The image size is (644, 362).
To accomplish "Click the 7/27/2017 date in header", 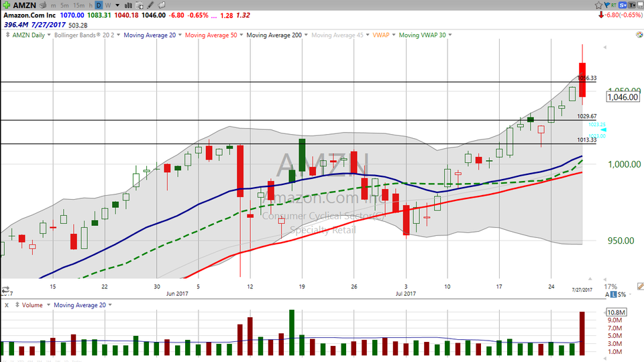I will [48, 25].
